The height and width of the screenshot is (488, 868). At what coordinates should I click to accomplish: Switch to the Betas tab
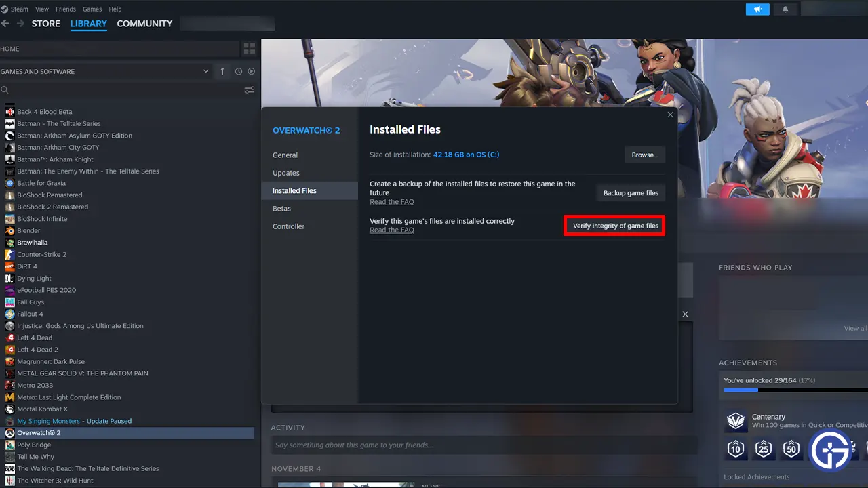coord(281,209)
